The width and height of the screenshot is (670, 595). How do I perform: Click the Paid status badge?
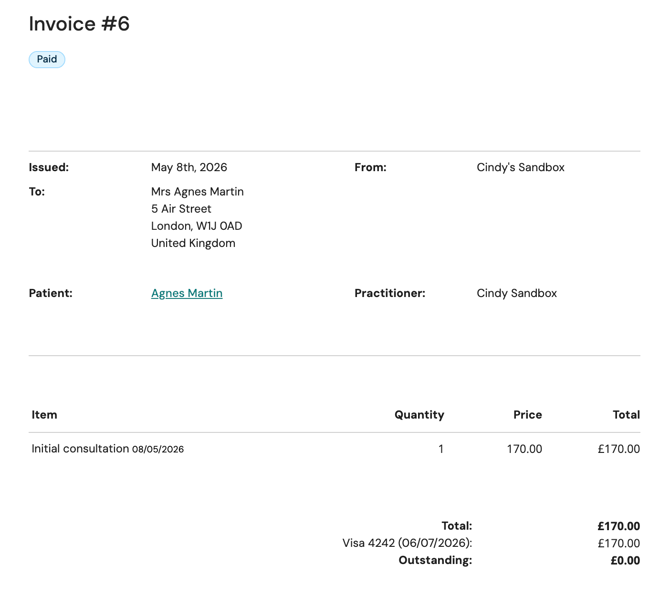tap(47, 59)
